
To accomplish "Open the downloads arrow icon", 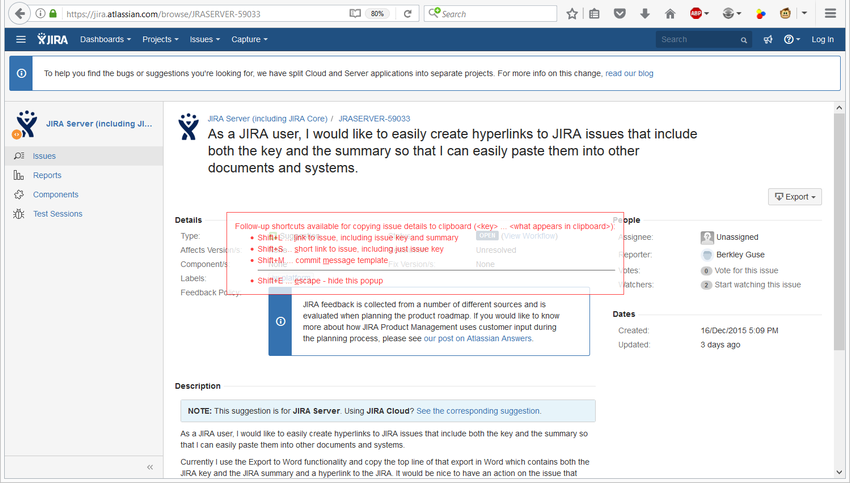I will click(x=645, y=14).
